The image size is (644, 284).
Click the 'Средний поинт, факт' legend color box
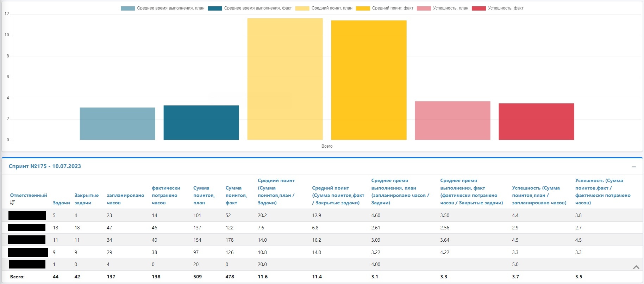tap(363, 8)
